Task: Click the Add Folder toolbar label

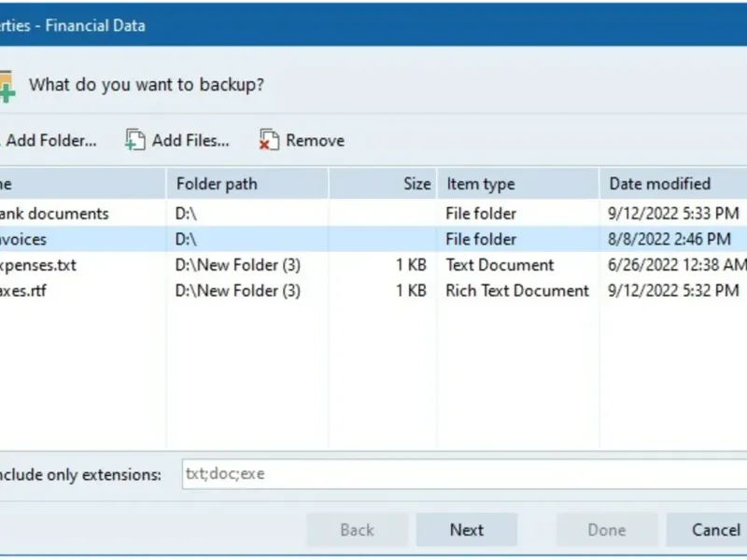Action: [51, 141]
